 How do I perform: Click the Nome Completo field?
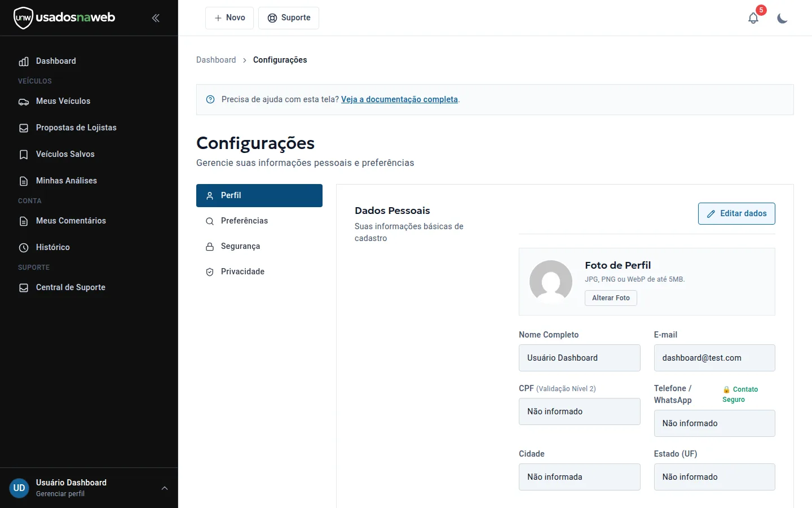[x=580, y=358]
